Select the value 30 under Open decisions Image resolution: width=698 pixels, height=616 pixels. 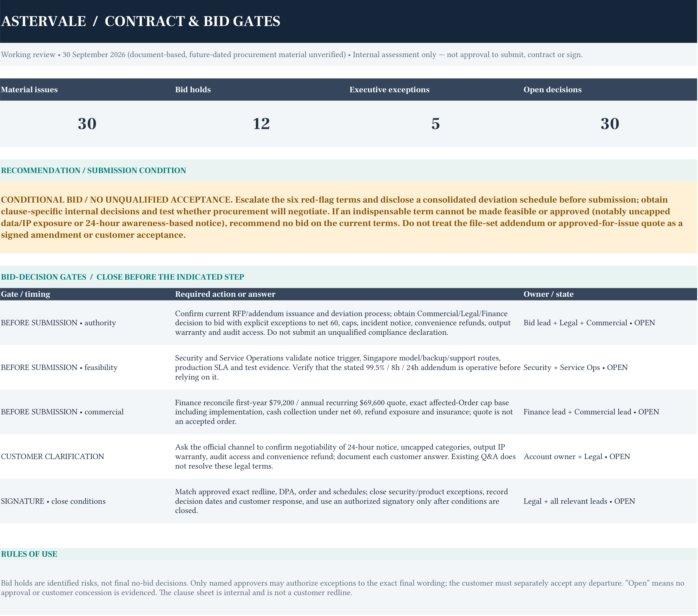click(610, 124)
